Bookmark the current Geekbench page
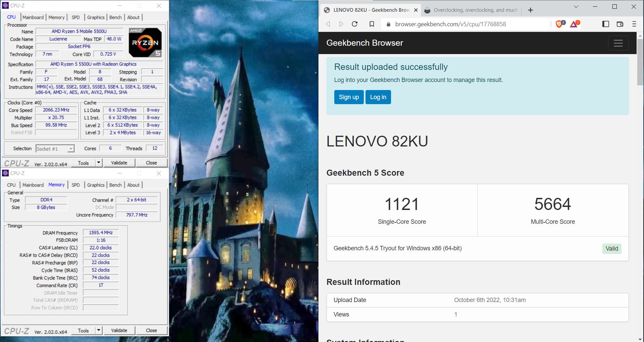The height and width of the screenshot is (342, 644). point(372,24)
